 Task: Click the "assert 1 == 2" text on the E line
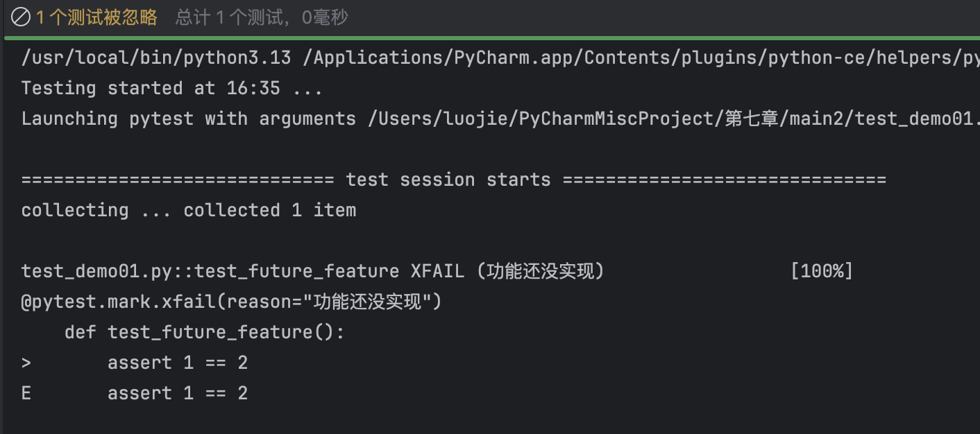pyautogui.click(x=178, y=393)
